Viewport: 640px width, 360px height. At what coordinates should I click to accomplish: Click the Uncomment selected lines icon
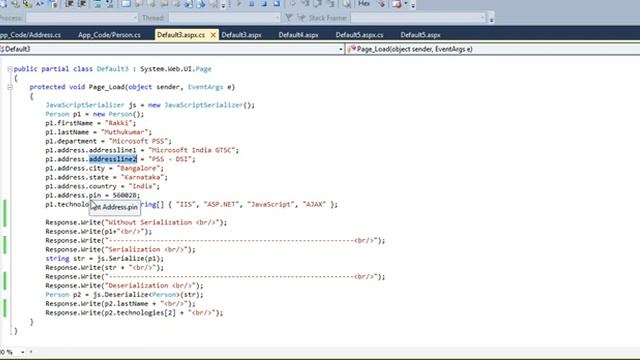point(109,4)
